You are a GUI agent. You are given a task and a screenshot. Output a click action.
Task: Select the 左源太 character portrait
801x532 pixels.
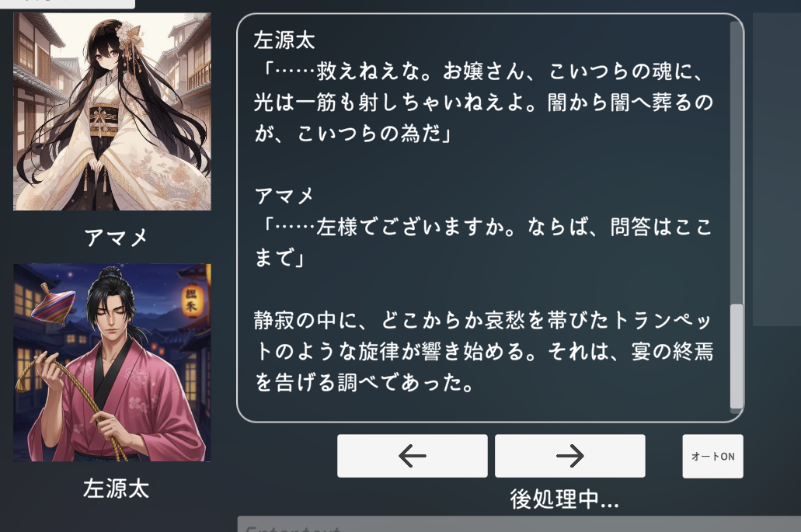[112, 363]
